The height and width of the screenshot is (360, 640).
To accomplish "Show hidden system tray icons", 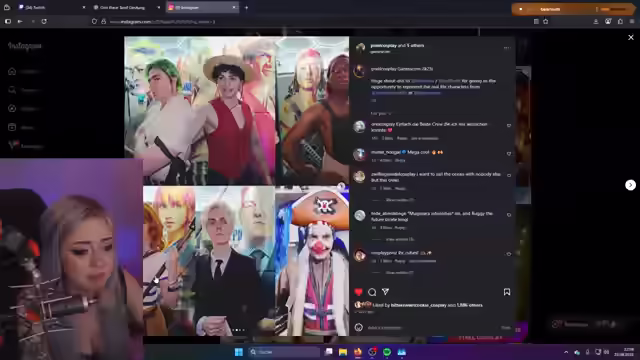I will (x=566, y=352).
